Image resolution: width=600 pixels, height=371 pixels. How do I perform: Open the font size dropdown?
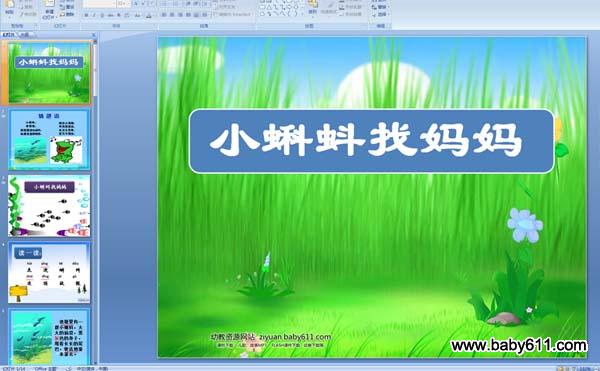click(x=123, y=4)
